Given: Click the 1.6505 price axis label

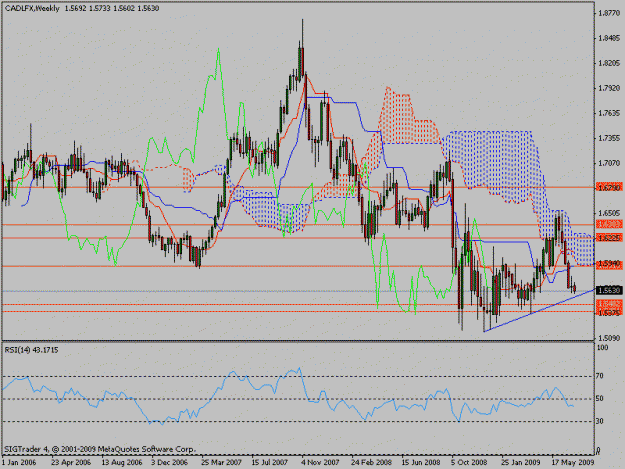Looking at the screenshot, I should click(609, 213).
